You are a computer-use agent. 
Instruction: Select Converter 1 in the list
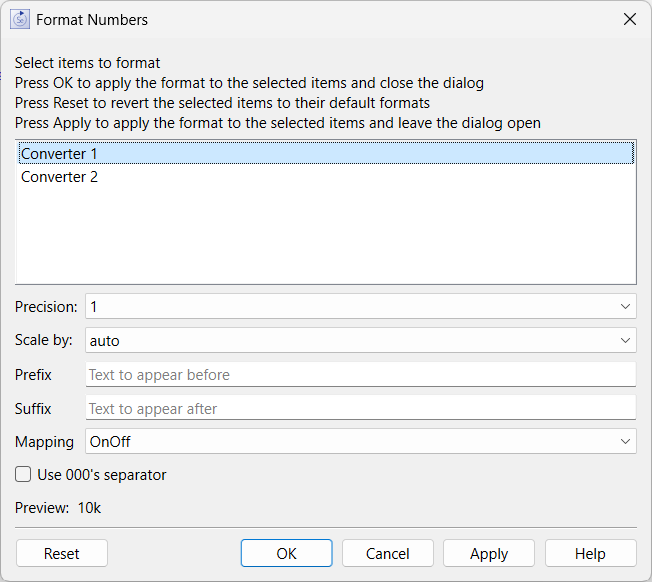(326, 153)
